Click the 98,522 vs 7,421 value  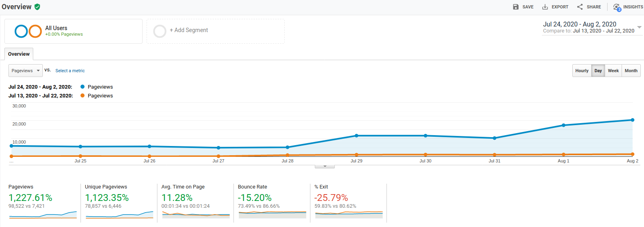pos(26,206)
